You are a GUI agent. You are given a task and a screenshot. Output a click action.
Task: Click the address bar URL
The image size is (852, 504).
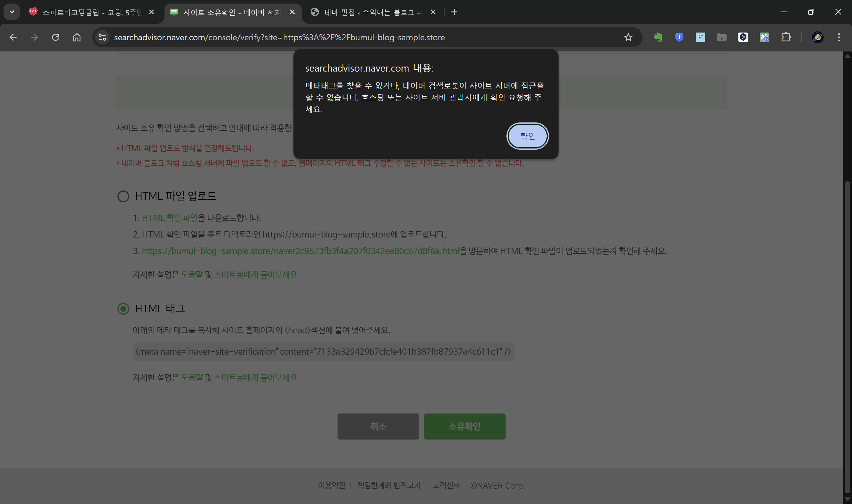(x=279, y=37)
